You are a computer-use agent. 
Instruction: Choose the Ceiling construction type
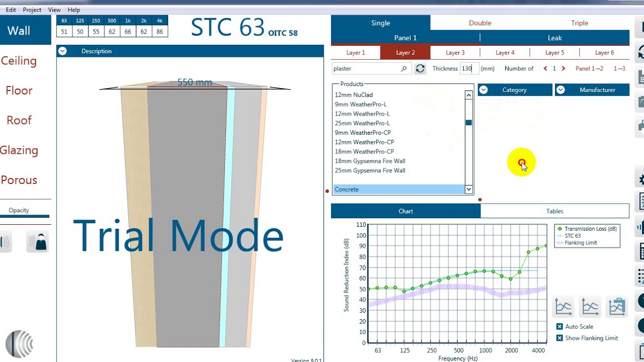tap(19, 61)
